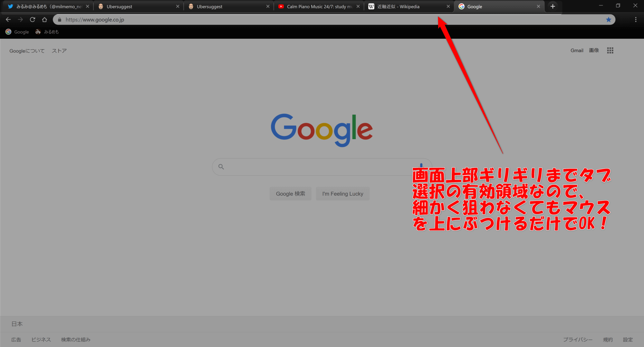644x347 pixels.
Task: Toggle the bookmark star icon
Action: 609,20
